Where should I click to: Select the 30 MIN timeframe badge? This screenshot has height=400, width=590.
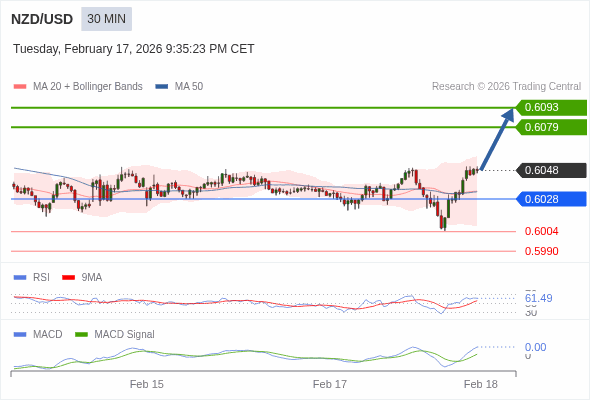pos(106,19)
